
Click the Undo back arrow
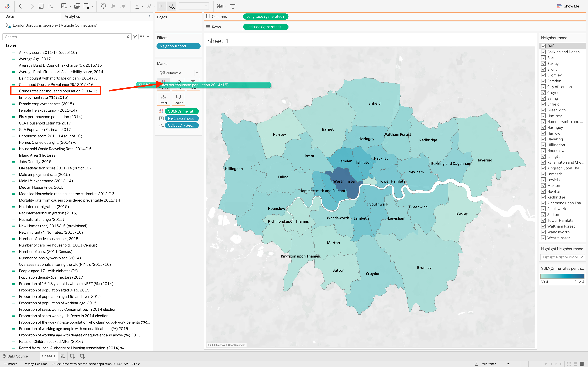(x=21, y=6)
